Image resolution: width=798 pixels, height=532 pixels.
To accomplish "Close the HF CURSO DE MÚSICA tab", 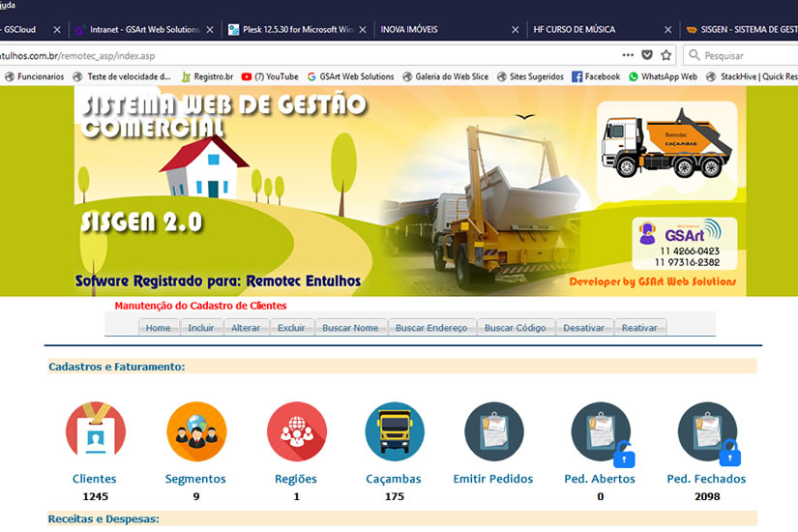I will tap(667, 30).
